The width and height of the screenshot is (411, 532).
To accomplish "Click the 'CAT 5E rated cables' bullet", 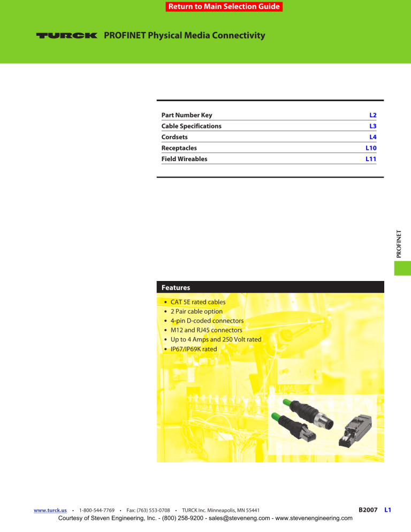I will pos(198,302).
